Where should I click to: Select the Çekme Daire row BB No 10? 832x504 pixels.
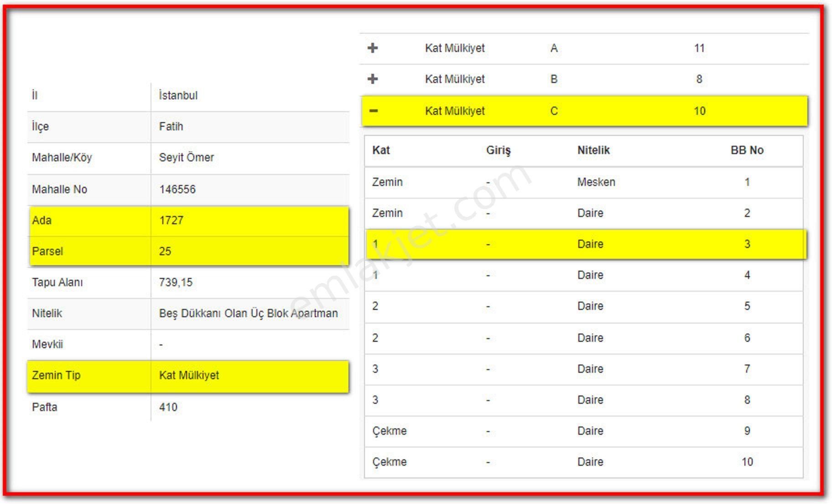(583, 462)
